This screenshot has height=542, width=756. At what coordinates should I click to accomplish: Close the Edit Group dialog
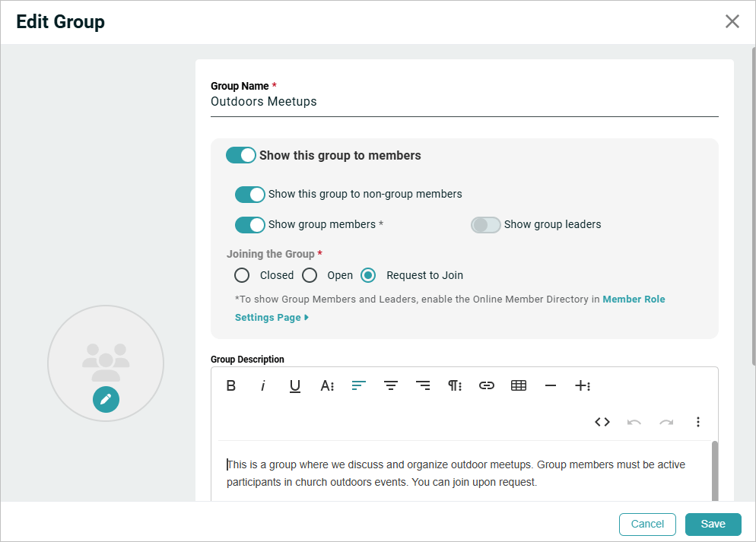point(732,21)
